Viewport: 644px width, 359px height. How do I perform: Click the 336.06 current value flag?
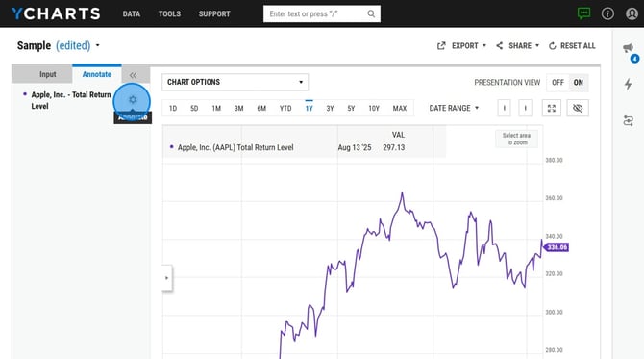pyautogui.click(x=557, y=247)
